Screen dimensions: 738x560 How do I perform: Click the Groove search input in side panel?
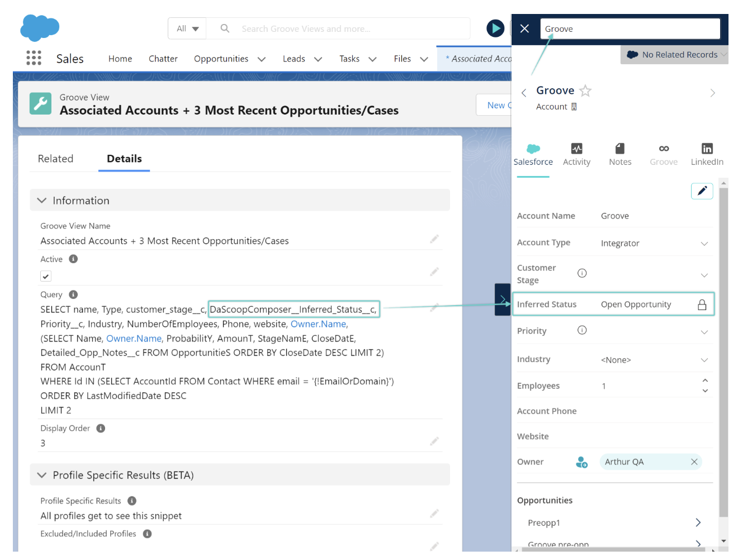click(x=630, y=29)
